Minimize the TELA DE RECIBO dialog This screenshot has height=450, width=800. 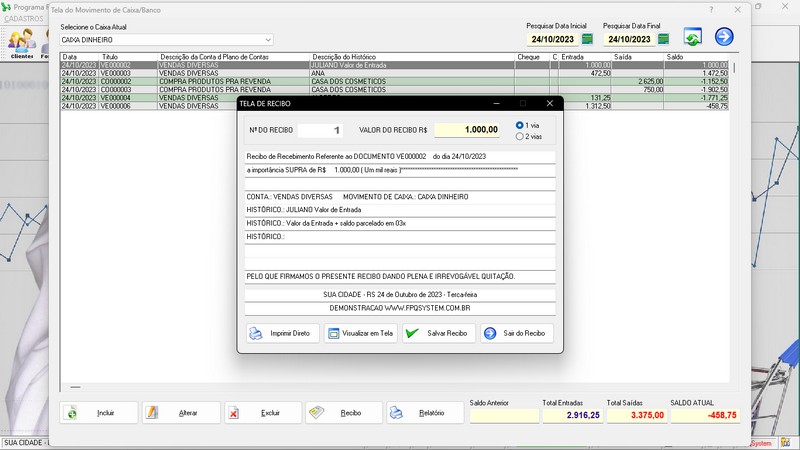click(x=496, y=103)
